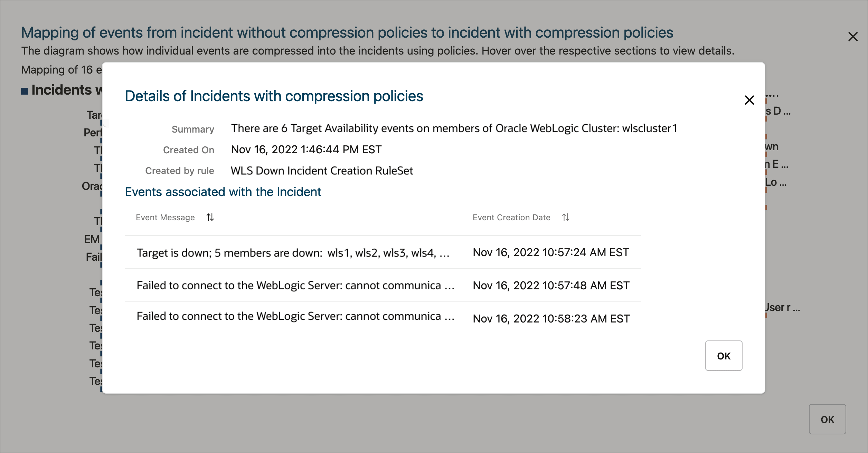The image size is (868, 453).
Task: Close the incident details dialog with X
Action: (749, 100)
